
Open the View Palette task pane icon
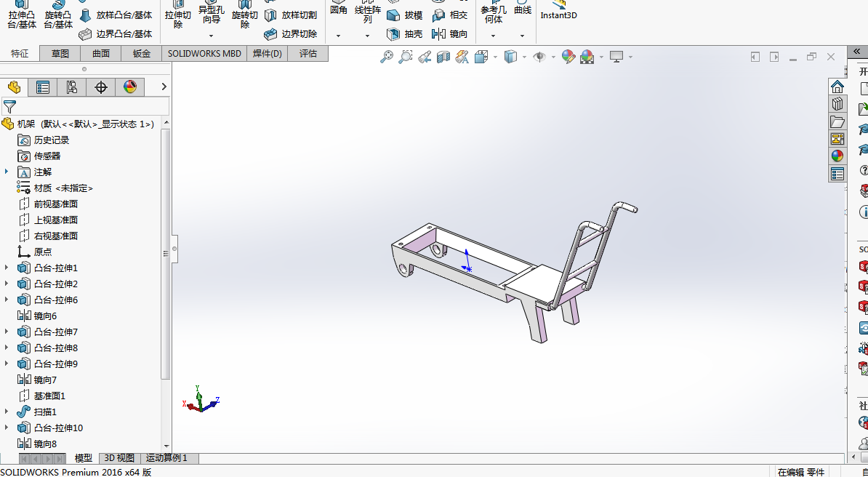[837, 139]
